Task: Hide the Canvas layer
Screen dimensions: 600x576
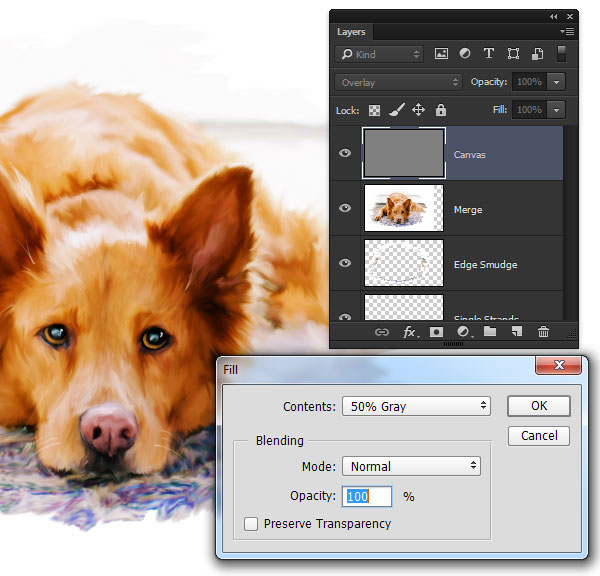Action: (x=345, y=153)
